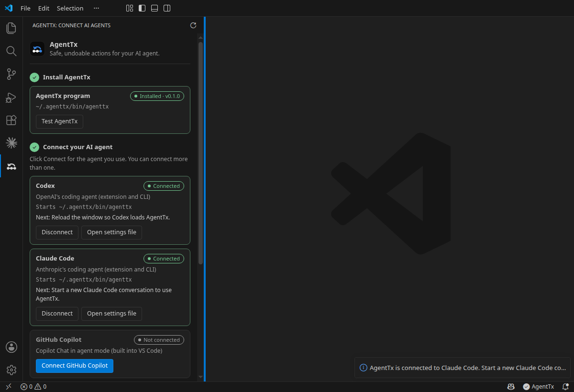Open the notifications bell in status bar

click(x=565, y=387)
